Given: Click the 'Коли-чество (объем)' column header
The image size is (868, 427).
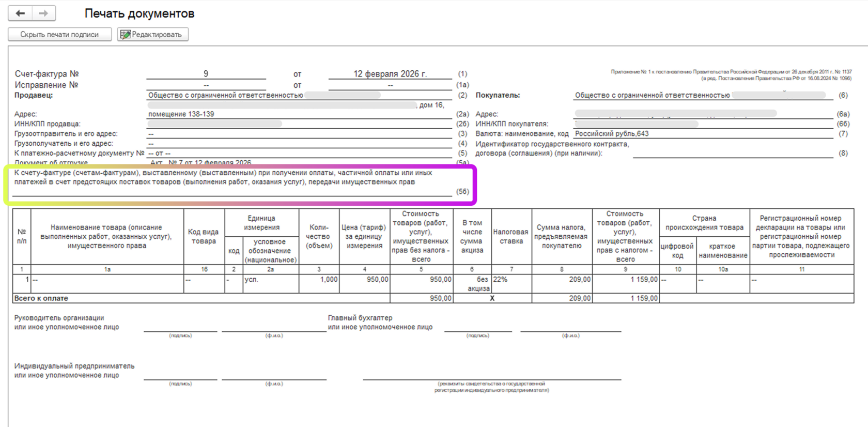Looking at the screenshot, I should (319, 237).
